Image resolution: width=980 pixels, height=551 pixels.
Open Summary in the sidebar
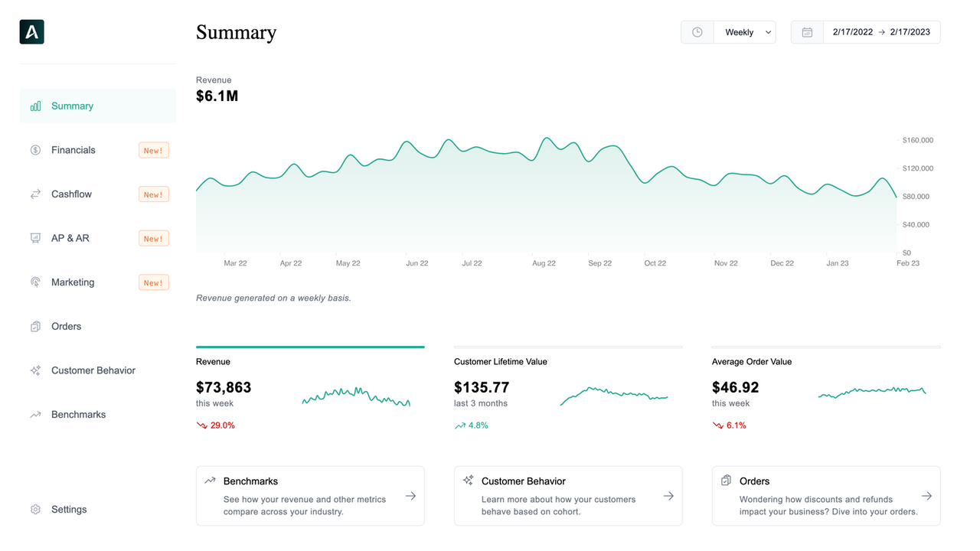coord(98,106)
